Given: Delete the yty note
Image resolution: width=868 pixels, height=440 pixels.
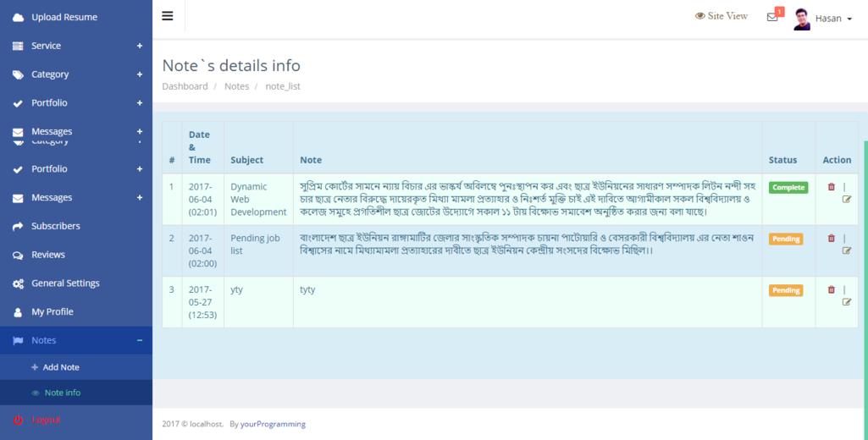Looking at the screenshot, I should [831, 289].
